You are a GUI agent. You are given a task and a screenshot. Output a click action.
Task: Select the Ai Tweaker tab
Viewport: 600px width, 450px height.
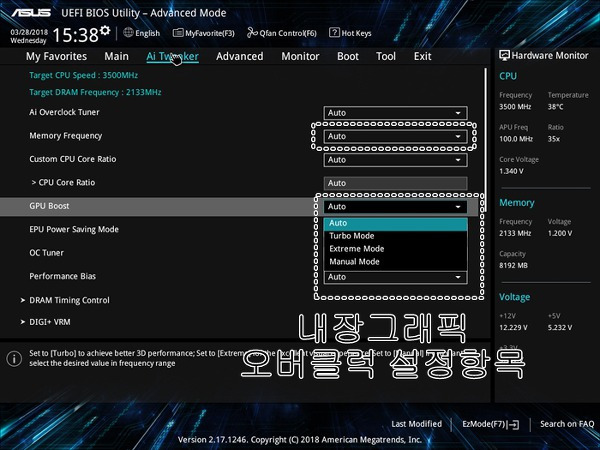(x=172, y=56)
